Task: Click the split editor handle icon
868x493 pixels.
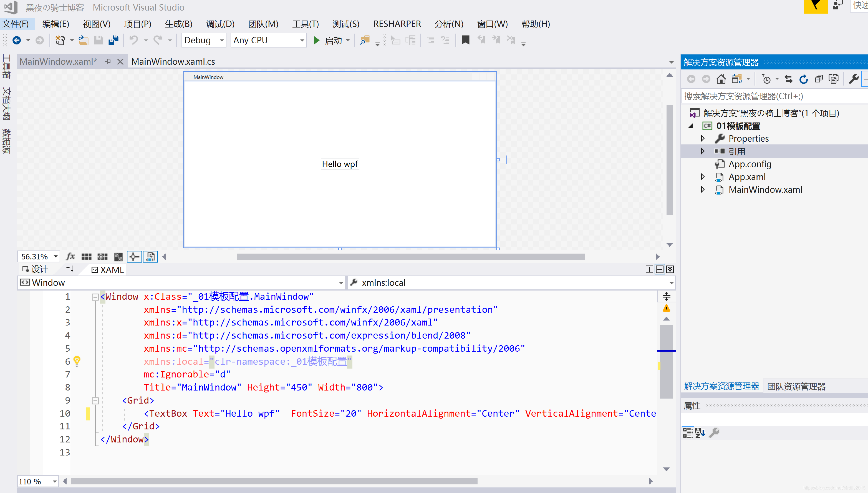Action: pyautogui.click(x=666, y=296)
